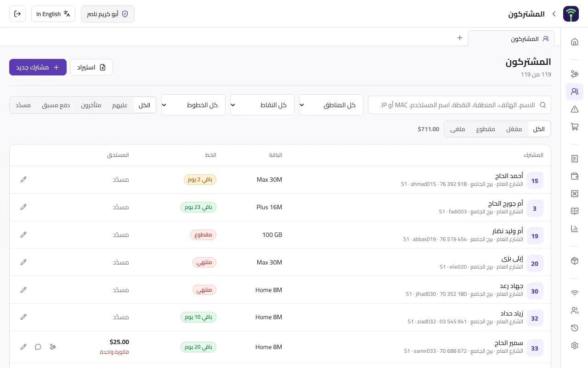Open the open-book ledger sidebar icon
The height and width of the screenshot is (368, 588).
pyautogui.click(x=574, y=211)
